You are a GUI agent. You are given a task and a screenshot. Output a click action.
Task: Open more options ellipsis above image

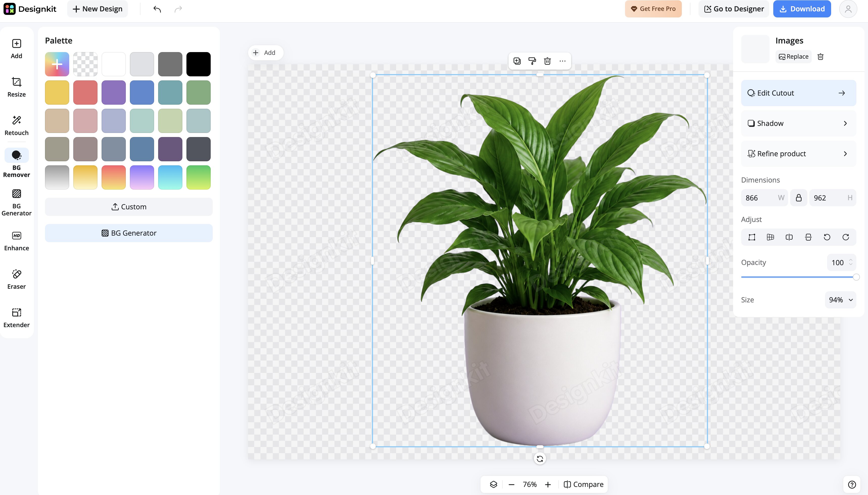pyautogui.click(x=563, y=61)
